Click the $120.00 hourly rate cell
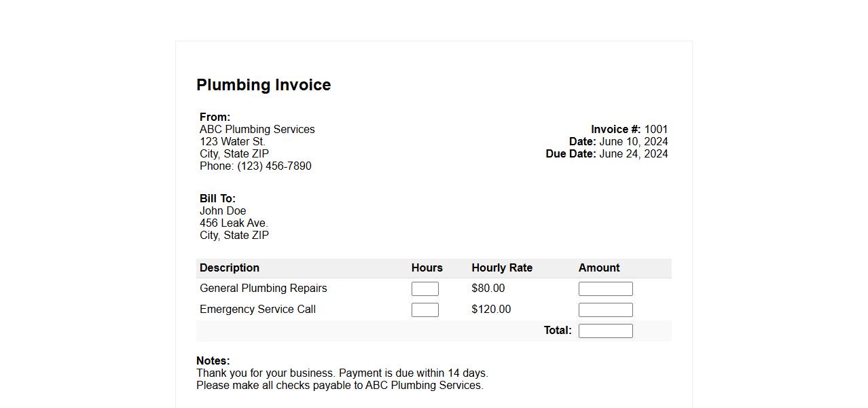868x408 pixels. 491,310
